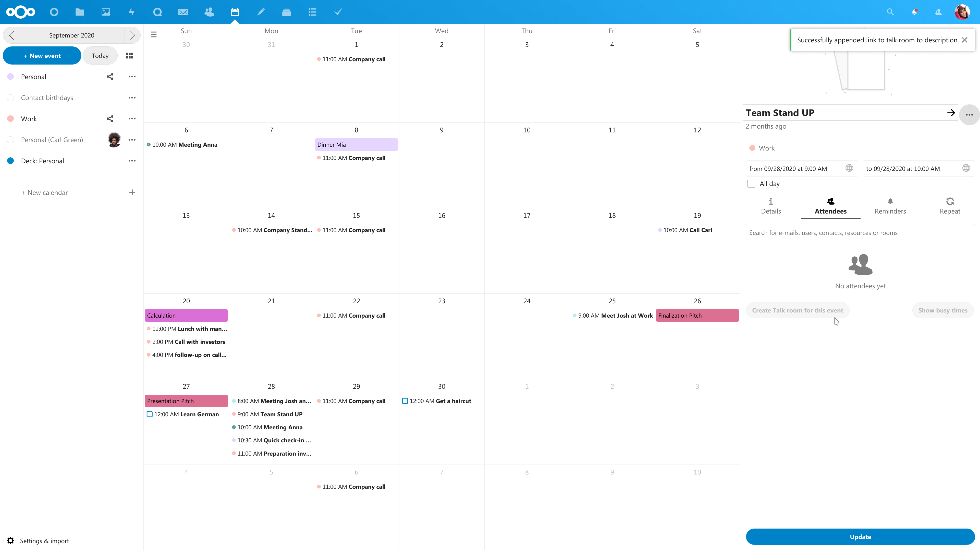The height and width of the screenshot is (551, 980).
Task: Open timezone globe for start time
Action: point(849,168)
